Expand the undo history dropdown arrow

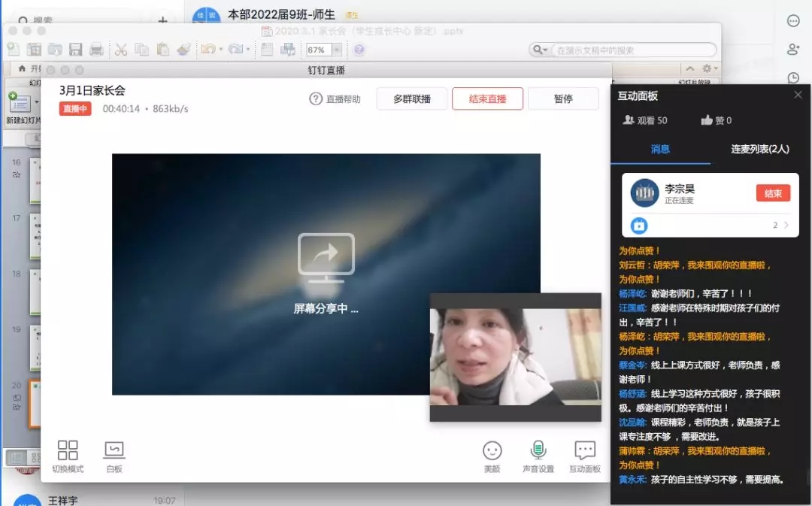[220, 50]
